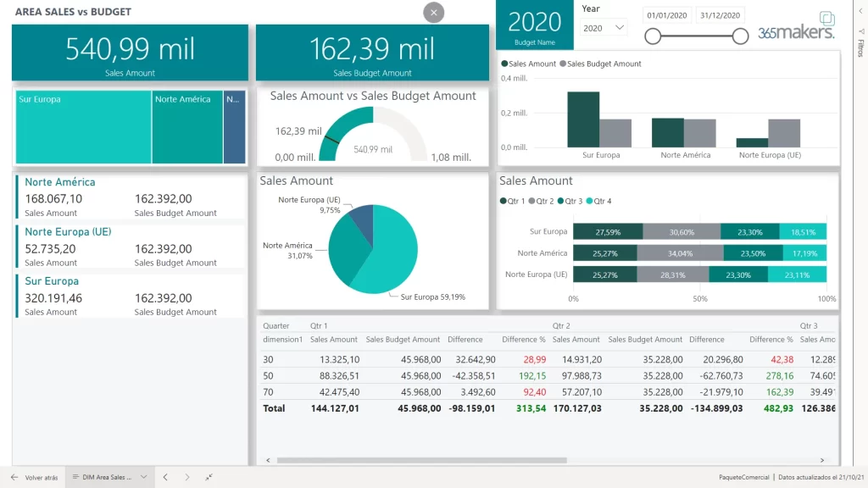
Task: Select the Sur Europa treemap tile
Action: pos(83,127)
